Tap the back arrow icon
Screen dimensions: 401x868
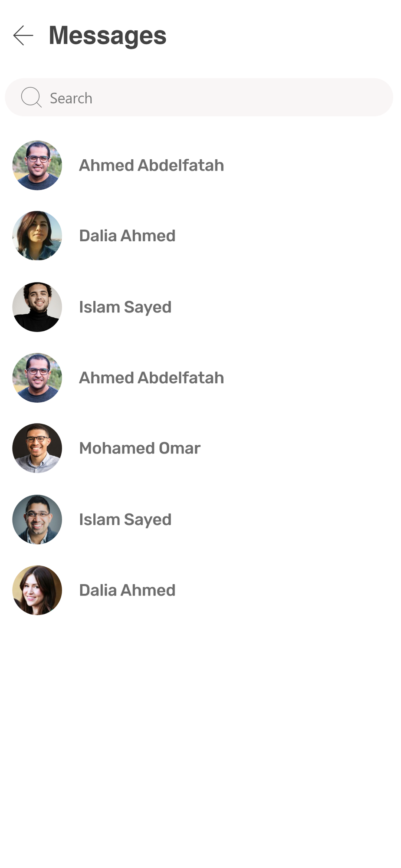[x=23, y=36]
